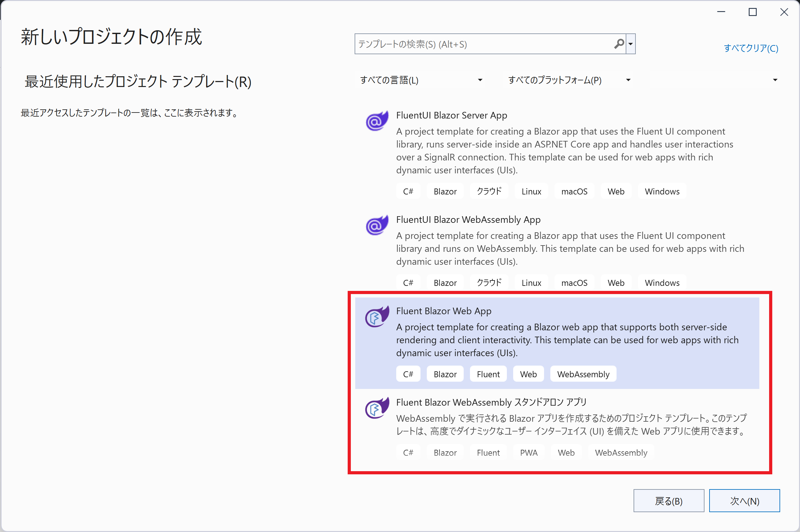Click C# tag under FluentUI Blazor Server App
Viewport: 800px width, 532px height.
408,191
